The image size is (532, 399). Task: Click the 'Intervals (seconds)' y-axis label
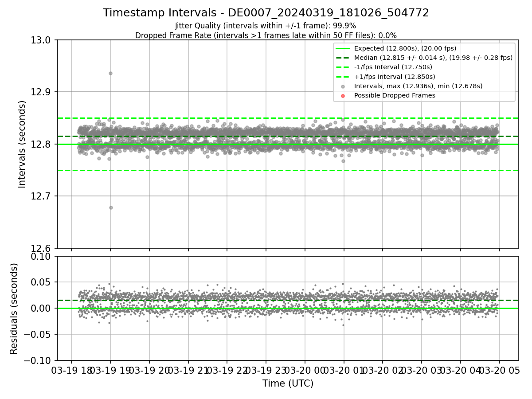pyautogui.click(x=22, y=144)
